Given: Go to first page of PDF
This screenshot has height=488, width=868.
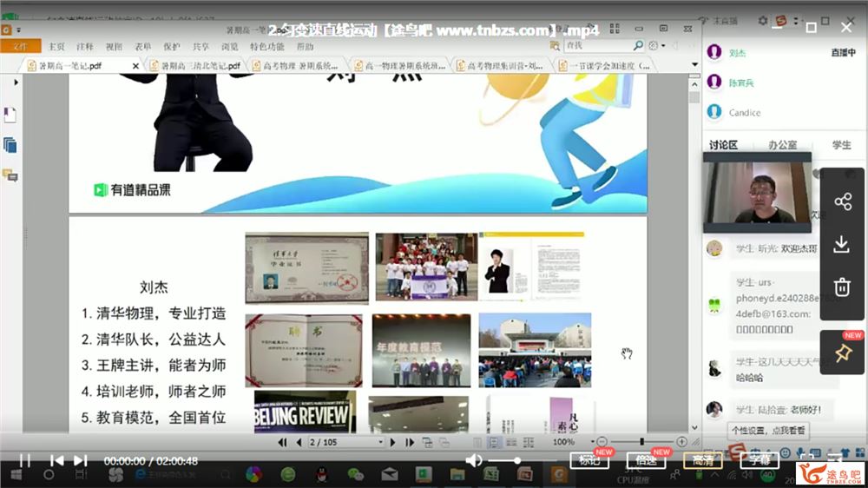Looking at the screenshot, I should pos(282,442).
